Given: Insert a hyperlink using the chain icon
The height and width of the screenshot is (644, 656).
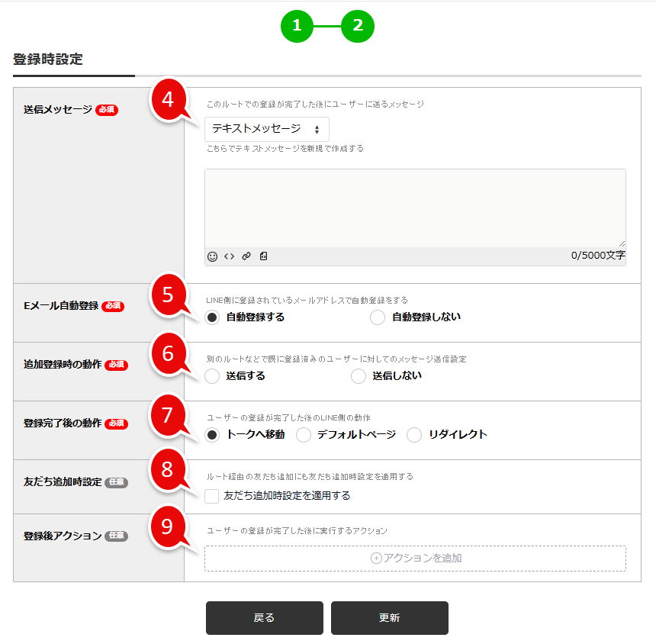Looking at the screenshot, I should [246, 256].
